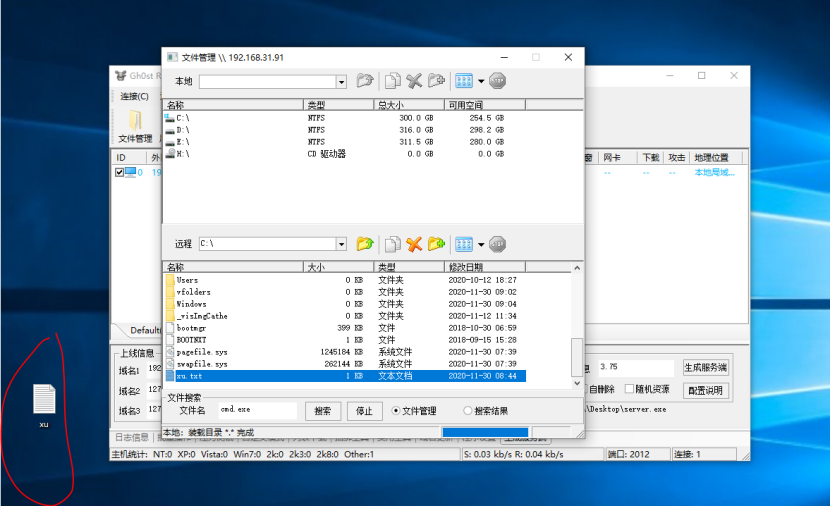Click the remote copy icon beside the 远程 path box
This screenshot has height=507, width=830.
coord(392,244)
